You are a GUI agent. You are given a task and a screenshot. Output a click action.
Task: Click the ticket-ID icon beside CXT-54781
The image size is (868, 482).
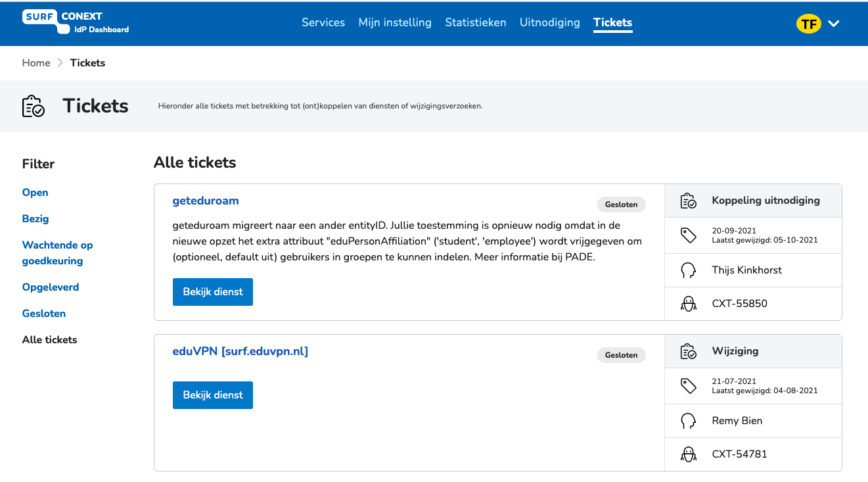pos(688,454)
